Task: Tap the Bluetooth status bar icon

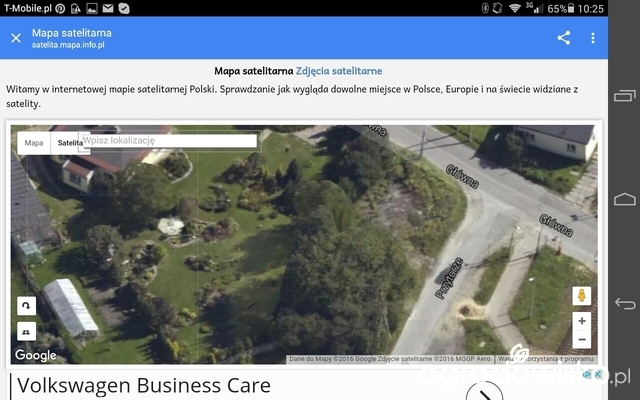Action: (x=485, y=8)
